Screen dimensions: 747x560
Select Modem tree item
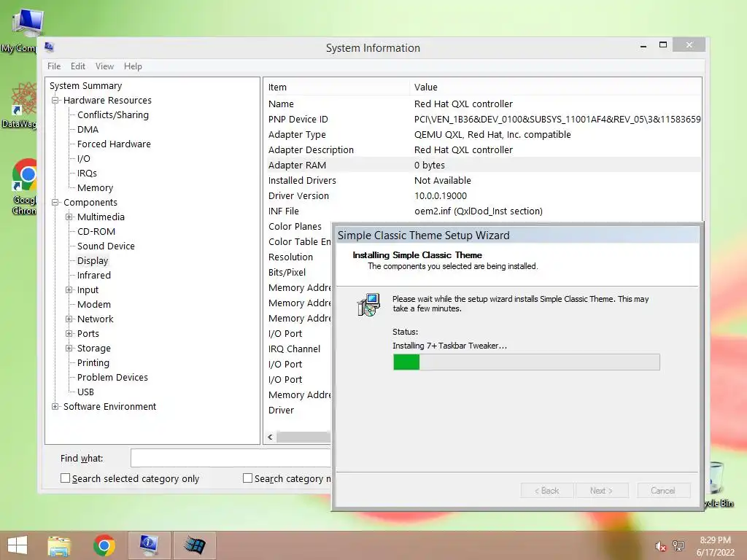point(94,304)
